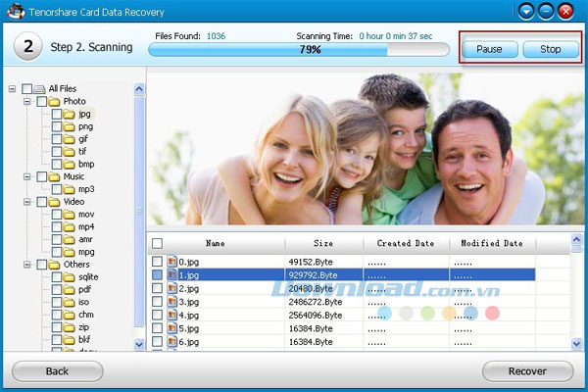Click the mov folder icon
588x392 pixels.
point(70,214)
